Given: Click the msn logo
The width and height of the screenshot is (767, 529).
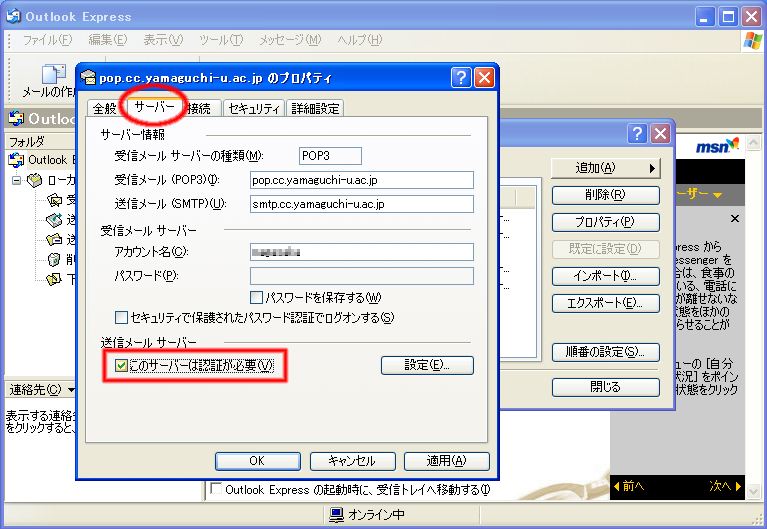Looking at the screenshot, I should (717, 146).
